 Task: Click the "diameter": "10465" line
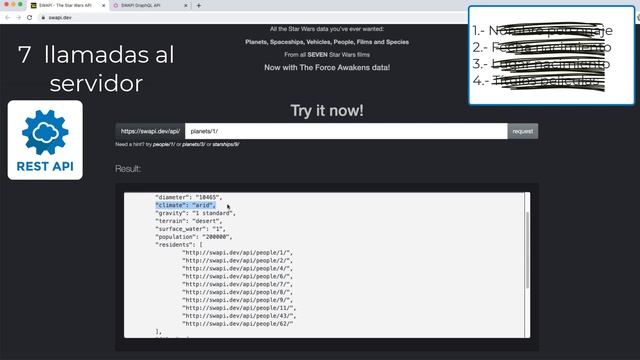(189, 197)
